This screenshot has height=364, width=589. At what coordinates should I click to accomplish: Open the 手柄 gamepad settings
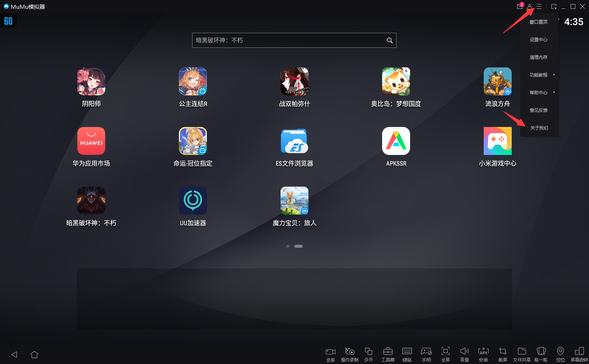[426, 354]
